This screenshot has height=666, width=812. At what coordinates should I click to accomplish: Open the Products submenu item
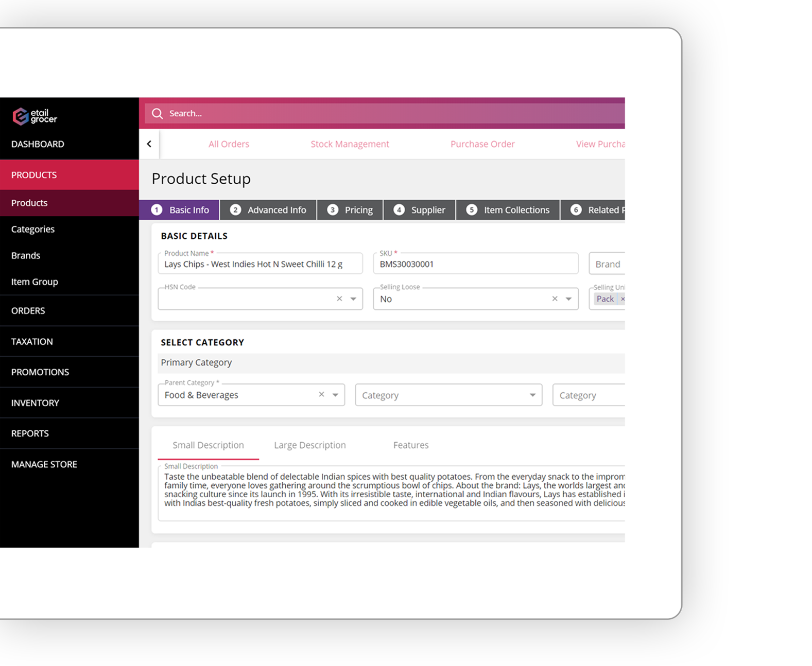click(70, 203)
